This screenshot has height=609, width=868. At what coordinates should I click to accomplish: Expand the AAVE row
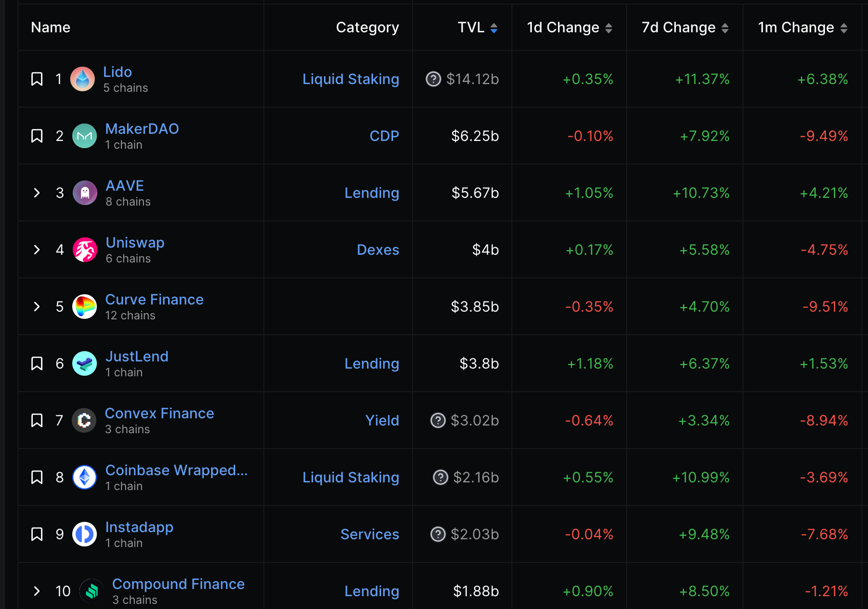[37, 193]
